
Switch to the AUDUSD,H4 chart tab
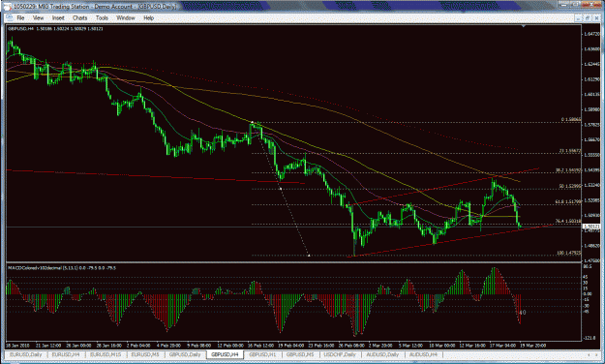coord(423,354)
